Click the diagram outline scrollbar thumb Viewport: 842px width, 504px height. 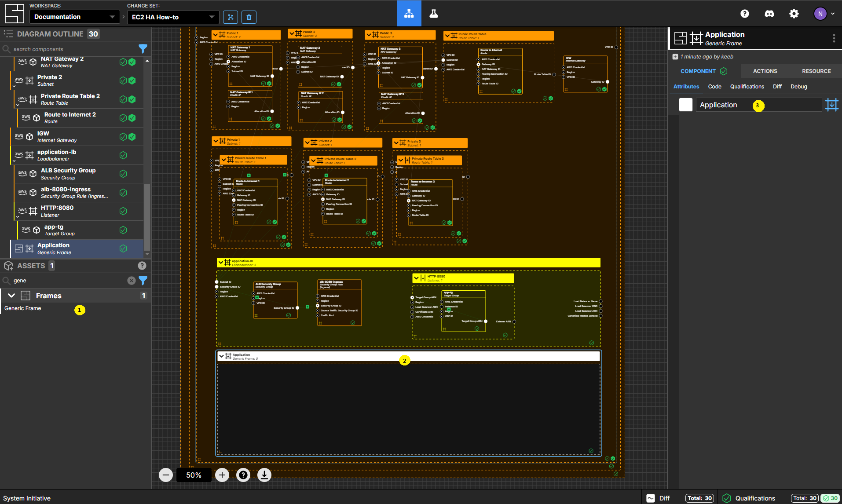[x=147, y=216]
